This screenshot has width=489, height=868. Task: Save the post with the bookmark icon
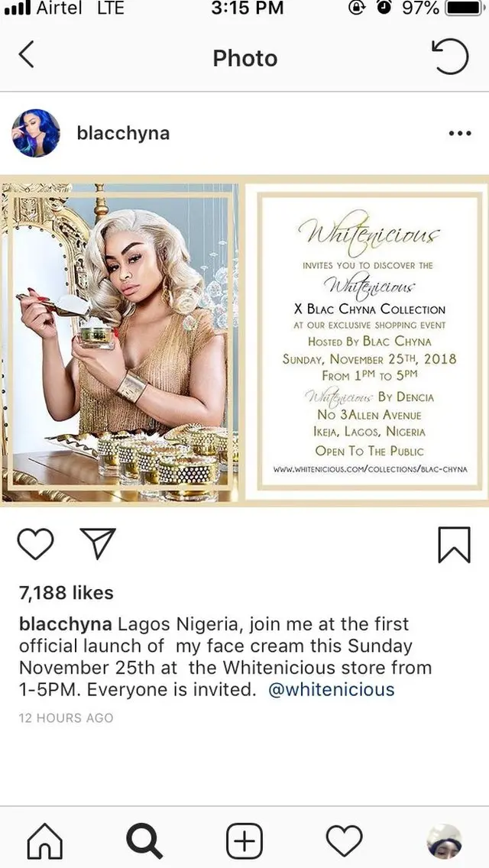click(x=455, y=542)
